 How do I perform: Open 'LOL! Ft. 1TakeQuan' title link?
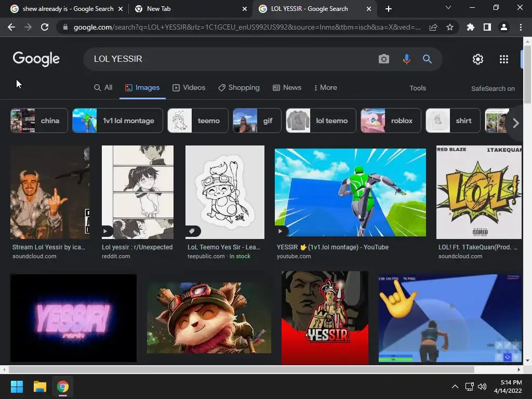[x=478, y=247]
